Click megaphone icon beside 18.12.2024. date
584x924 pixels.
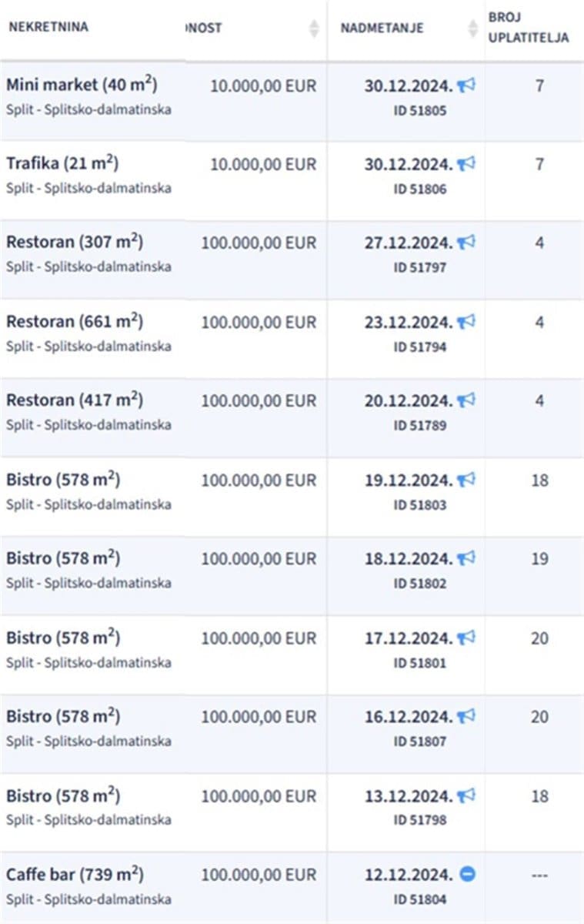[466, 558]
